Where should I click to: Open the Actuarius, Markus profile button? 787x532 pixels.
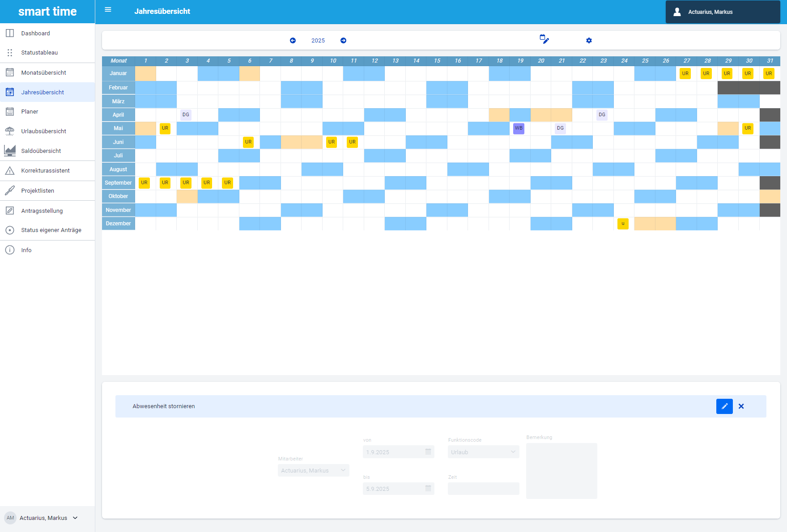click(x=722, y=12)
